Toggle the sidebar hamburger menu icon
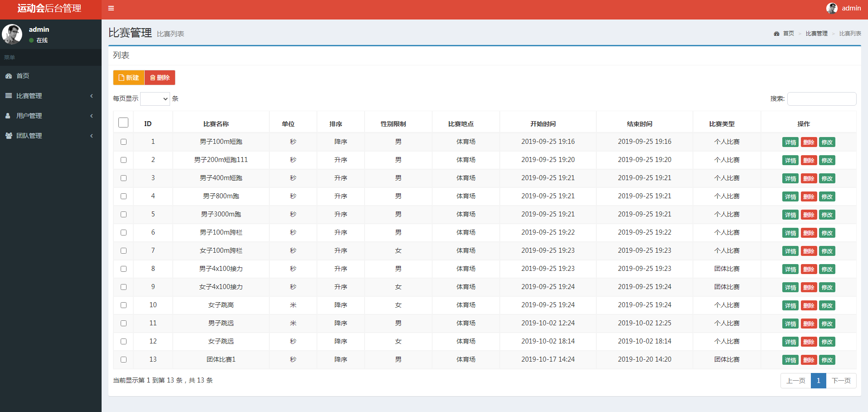The width and height of the screenshot is (868, 412). click(111, 8)
